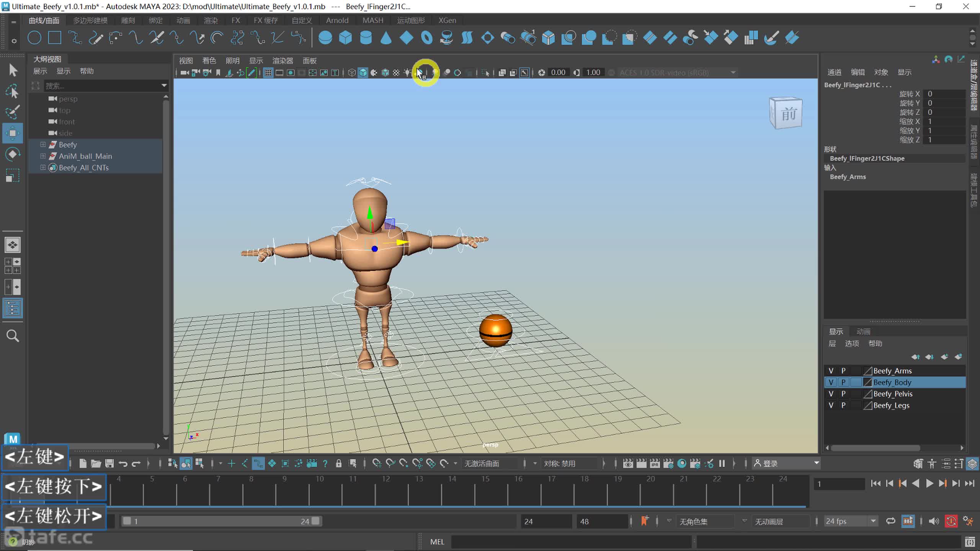The height and width of the screenshot is (551, 980).
Task: Open the 通道 channel box menu
Action: tap(834, 72)
